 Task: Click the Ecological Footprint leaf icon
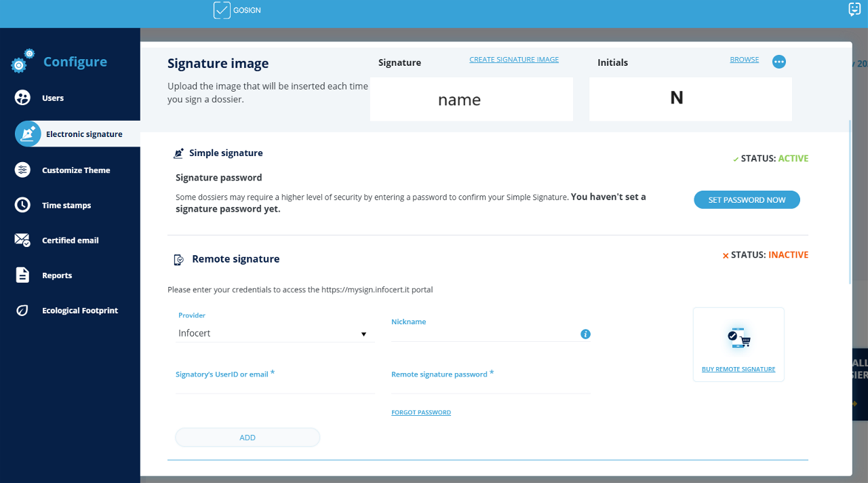[x=22, y=311]
